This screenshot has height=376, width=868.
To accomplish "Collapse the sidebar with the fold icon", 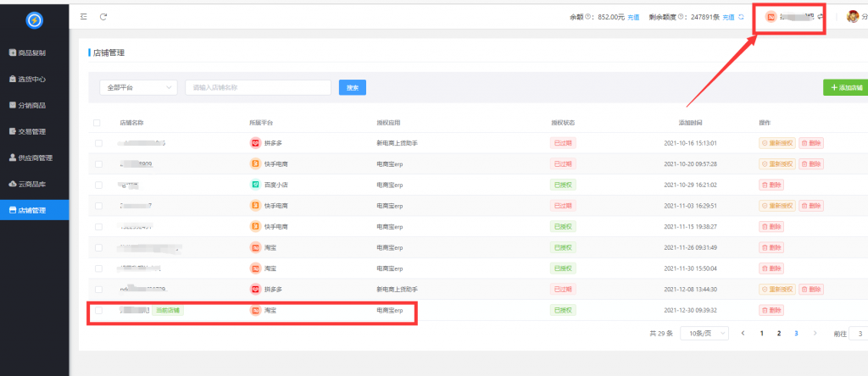I will click(84, 17).
